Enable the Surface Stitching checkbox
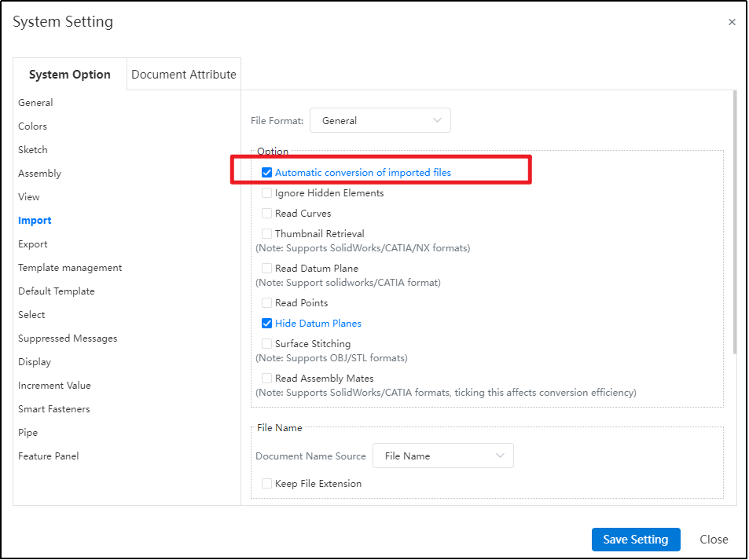Viewport: 749px width, 560px height. pyautogui.click(x=267, y=344)
